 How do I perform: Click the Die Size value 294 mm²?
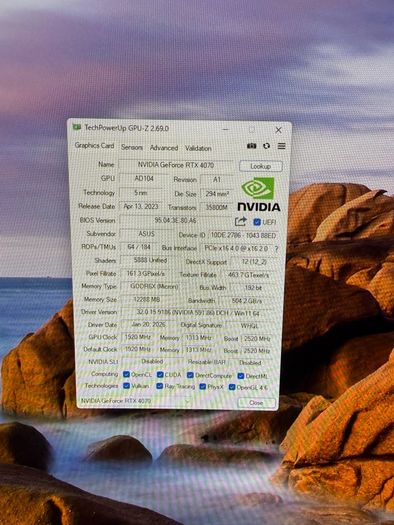(x=217, y=194)
